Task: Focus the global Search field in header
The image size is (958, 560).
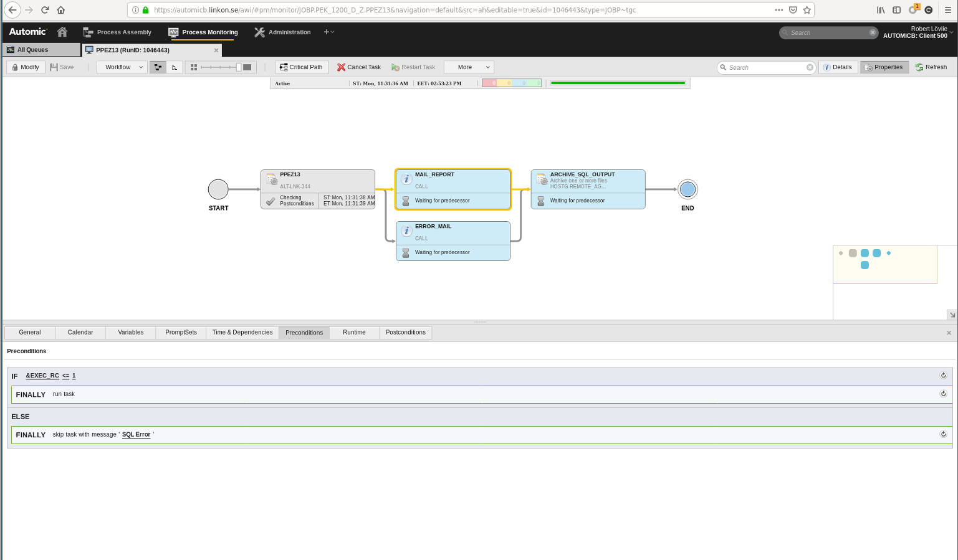Action: [828, 32]
